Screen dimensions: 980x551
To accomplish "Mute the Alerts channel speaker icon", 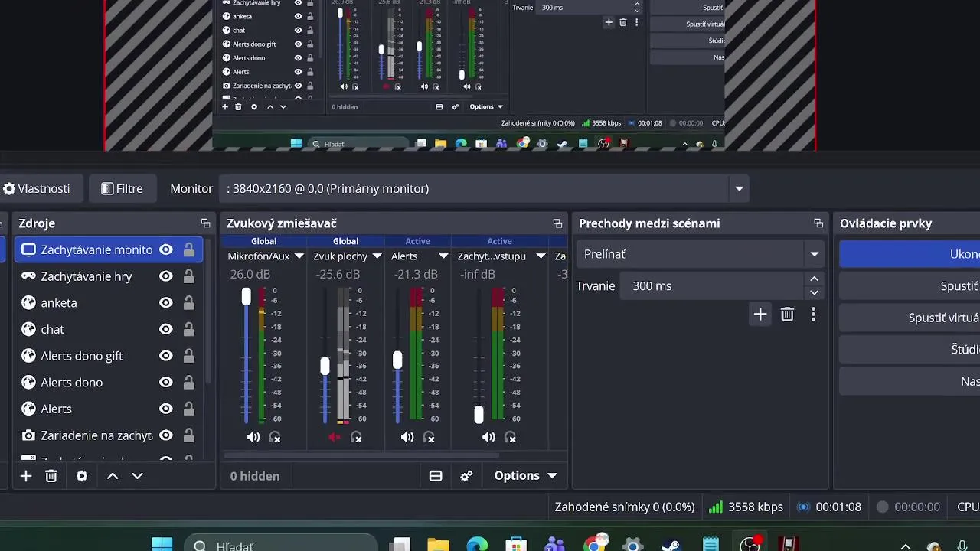I will coord(407,437).
